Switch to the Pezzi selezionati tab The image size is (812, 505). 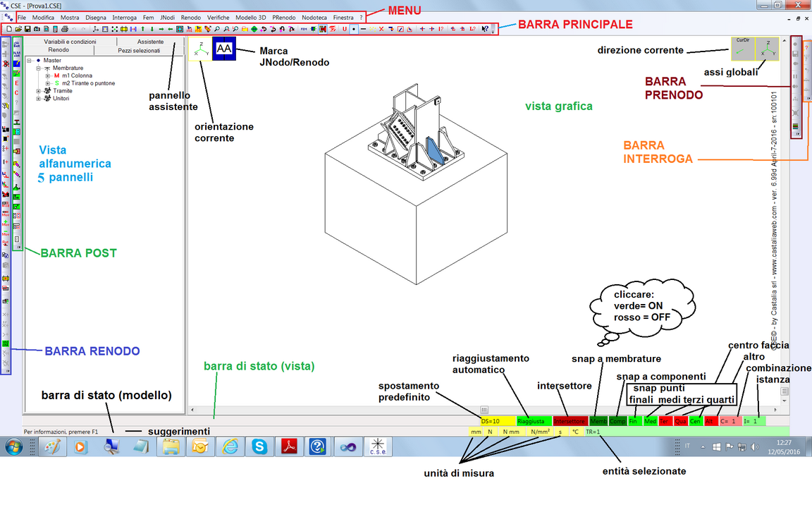pyautogui.click(x=140, y=51)
